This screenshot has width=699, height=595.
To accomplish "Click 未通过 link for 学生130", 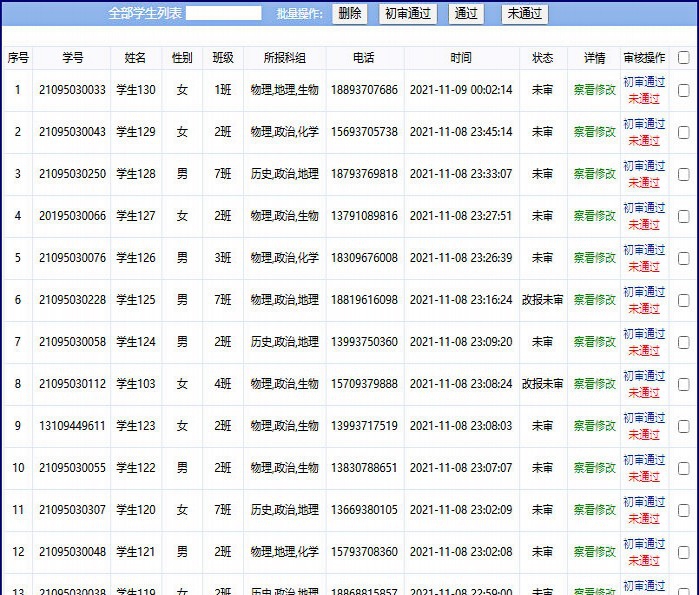I will coord(644,98).
